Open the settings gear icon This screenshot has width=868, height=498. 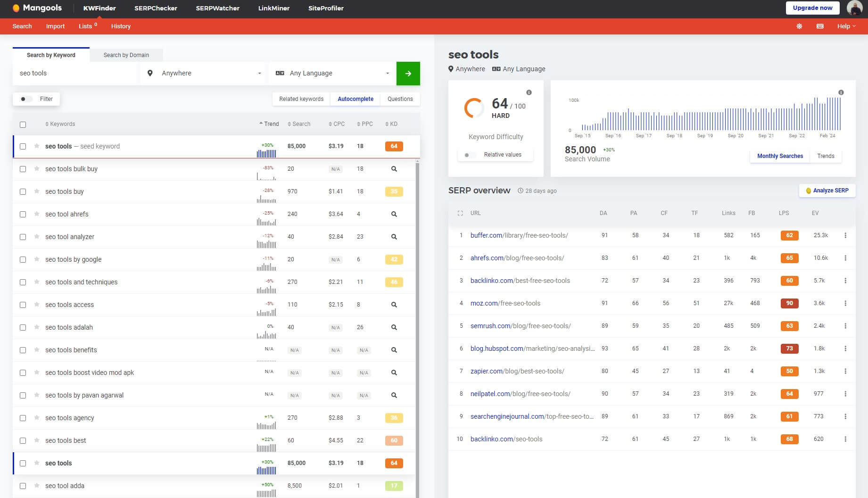pyautogui.click(x=799, y=26)
